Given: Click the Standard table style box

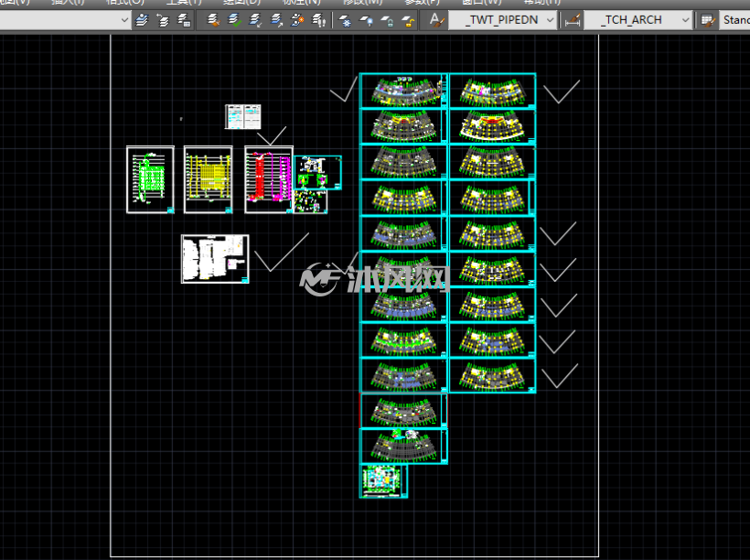Looking at the screenshot, I should pyautogui.click(x=735, y=20).
